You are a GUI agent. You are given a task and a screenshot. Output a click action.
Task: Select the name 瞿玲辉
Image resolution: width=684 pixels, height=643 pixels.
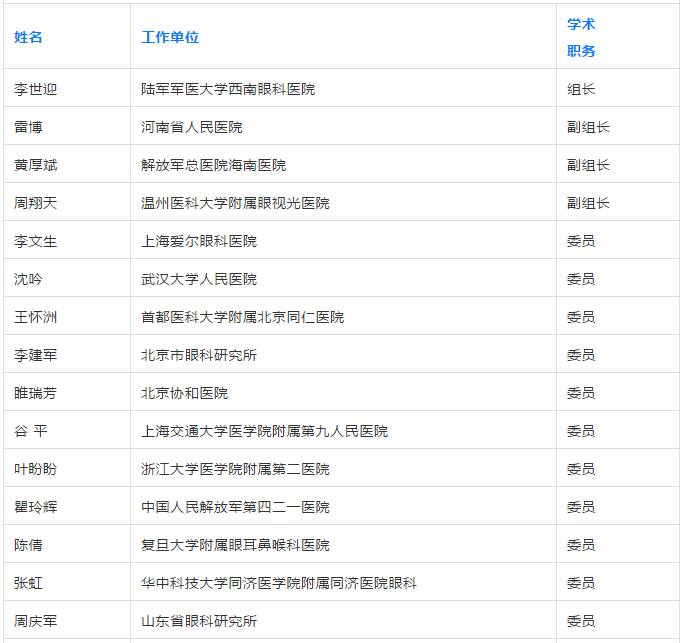coord(35,506)
